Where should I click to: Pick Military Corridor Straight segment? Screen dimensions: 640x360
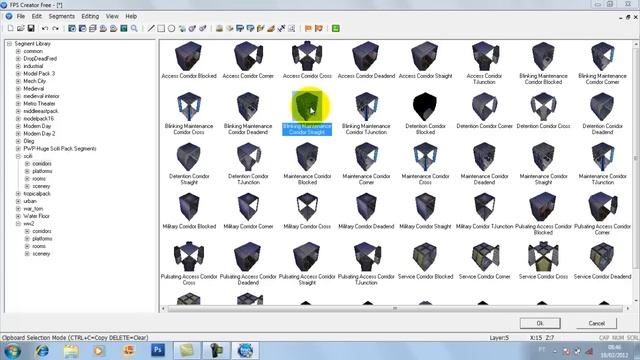click(x=425, y=211)
